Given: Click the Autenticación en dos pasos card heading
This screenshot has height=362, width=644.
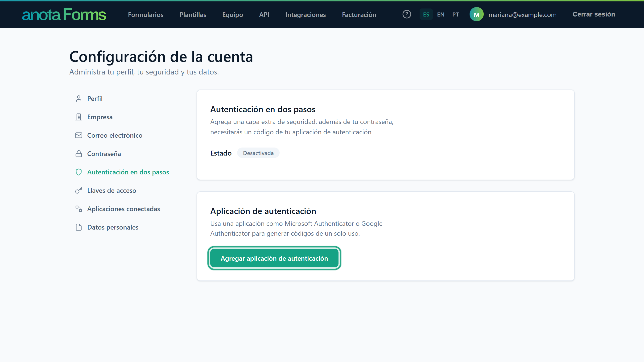Looking at the screenshot, I should pos(263,109).
